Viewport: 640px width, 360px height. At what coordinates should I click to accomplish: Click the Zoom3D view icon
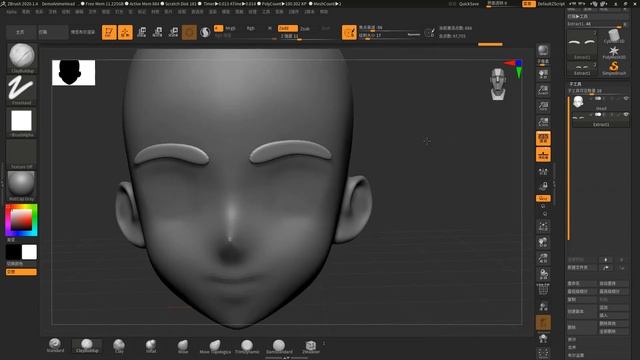click(543, 258)
